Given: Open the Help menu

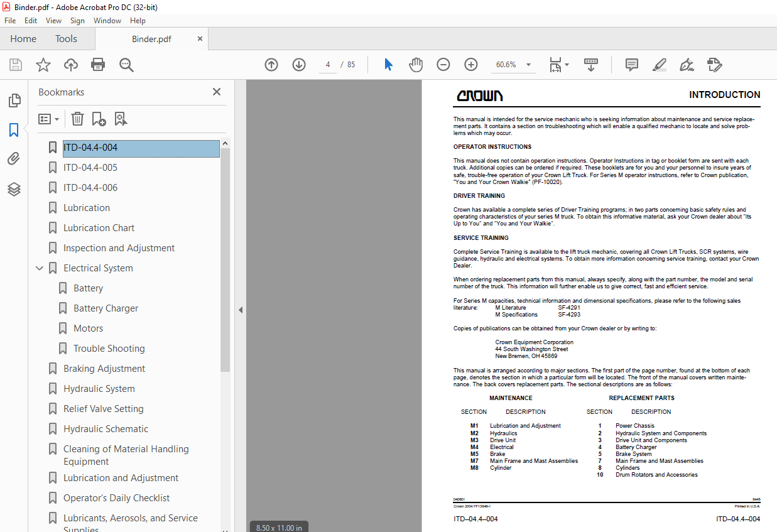Looking at the screenshot, I should (x=138, y=21).
